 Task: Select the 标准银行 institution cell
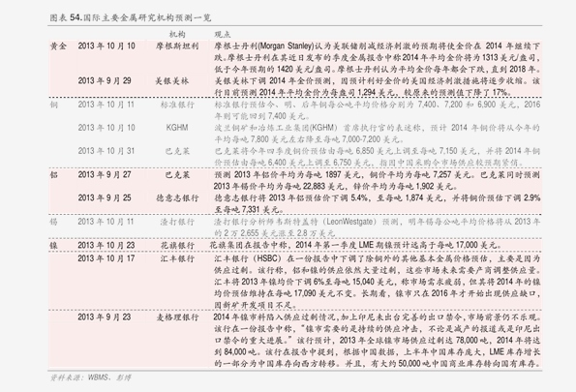177,105
